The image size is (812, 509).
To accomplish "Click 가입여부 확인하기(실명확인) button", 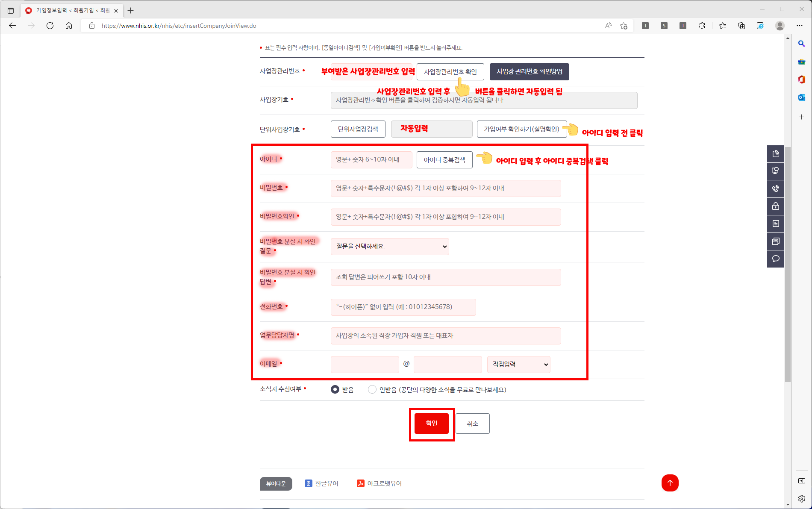I will tap(522, 129).
